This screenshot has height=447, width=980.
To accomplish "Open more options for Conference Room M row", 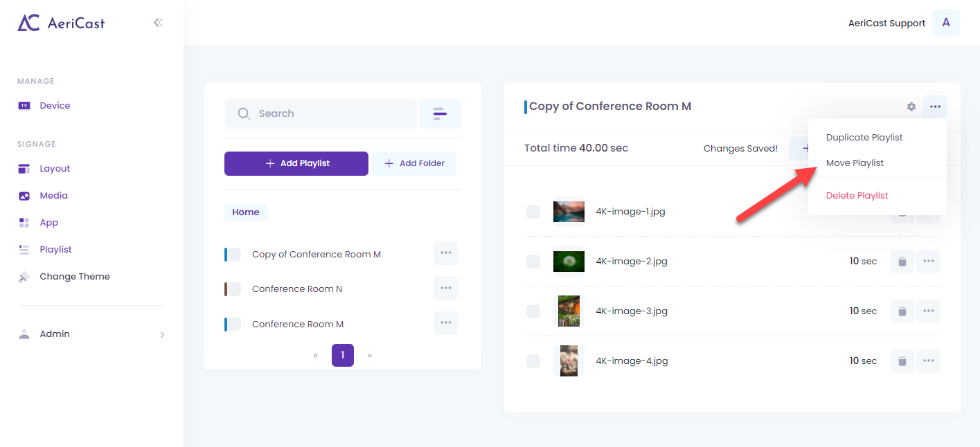I will coord(445,322).
